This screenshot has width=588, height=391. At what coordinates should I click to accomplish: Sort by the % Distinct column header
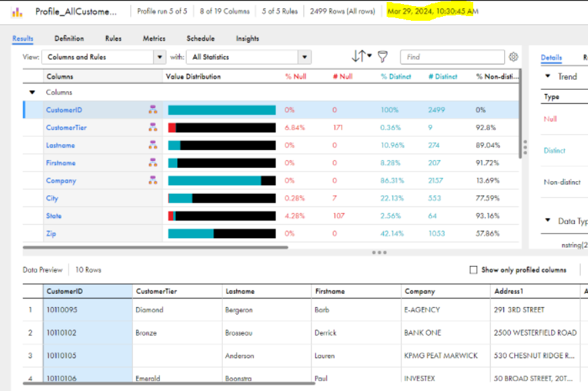(x=395, y=76)
